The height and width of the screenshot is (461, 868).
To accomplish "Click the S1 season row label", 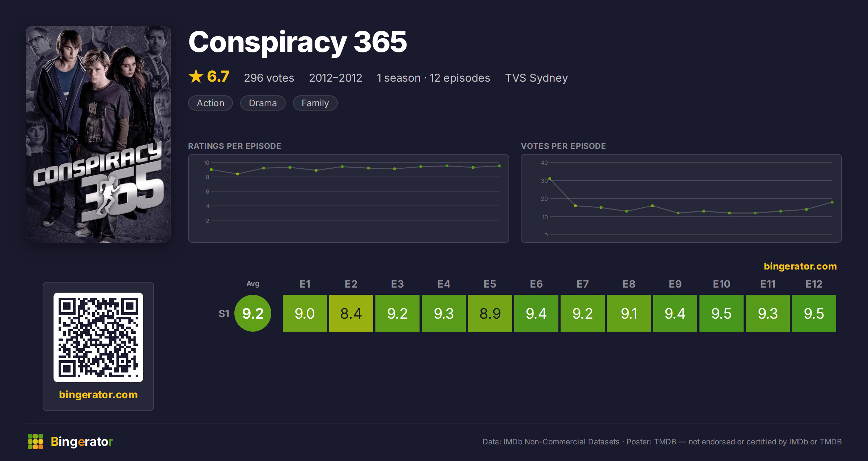I will [224, 314].
